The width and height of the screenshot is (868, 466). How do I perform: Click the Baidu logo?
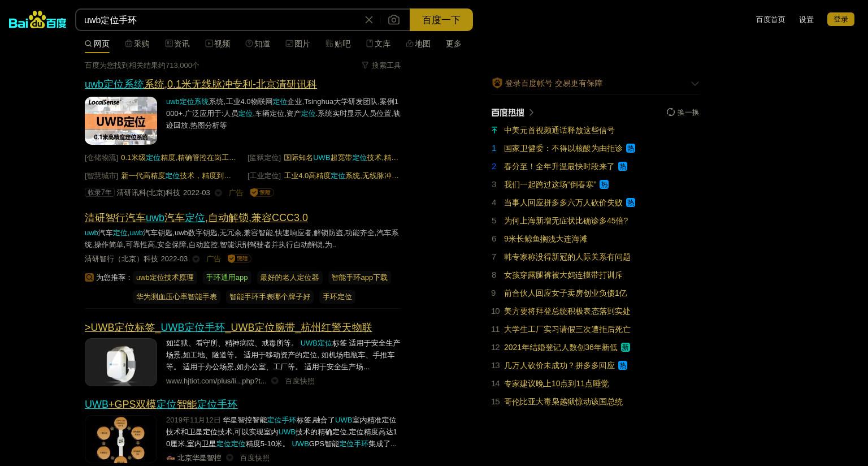[38, 20]
